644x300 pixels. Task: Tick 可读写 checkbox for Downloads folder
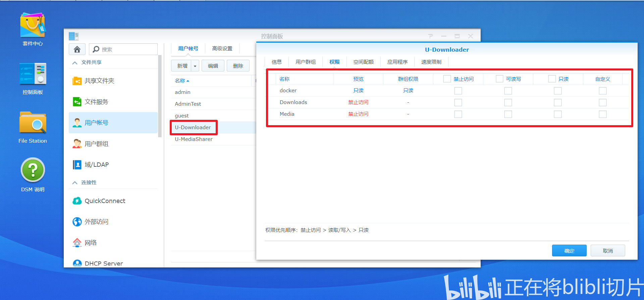tap(508, 103)
